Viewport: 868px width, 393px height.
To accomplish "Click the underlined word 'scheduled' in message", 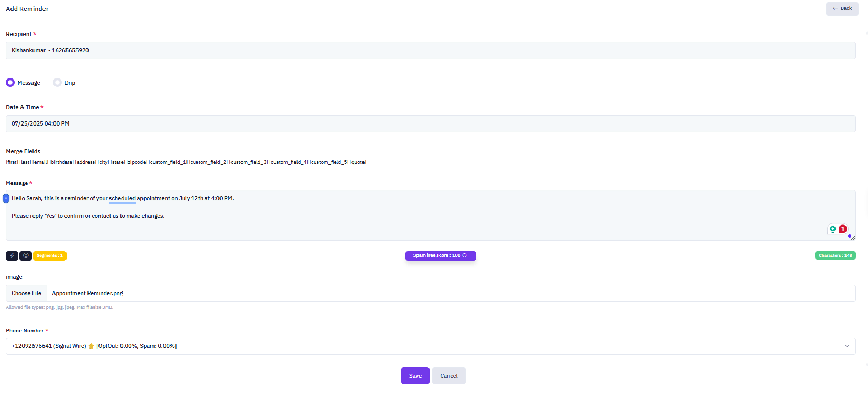I will point(122,199).
